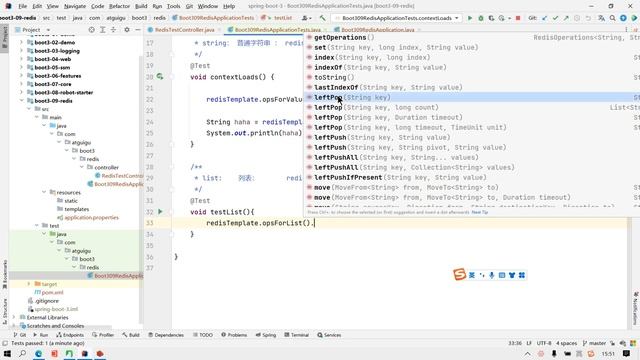Open the Navigate menu

pos(75,6)
